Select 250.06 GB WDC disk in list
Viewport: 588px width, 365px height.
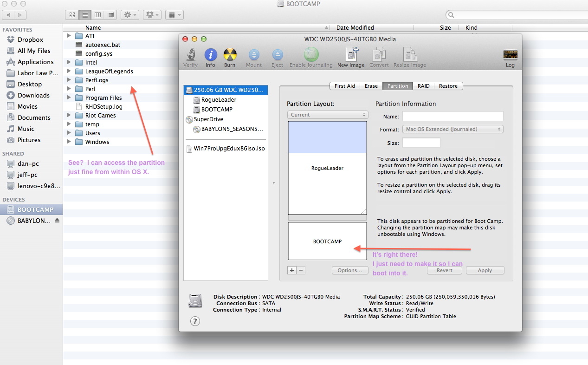point(226,90)
